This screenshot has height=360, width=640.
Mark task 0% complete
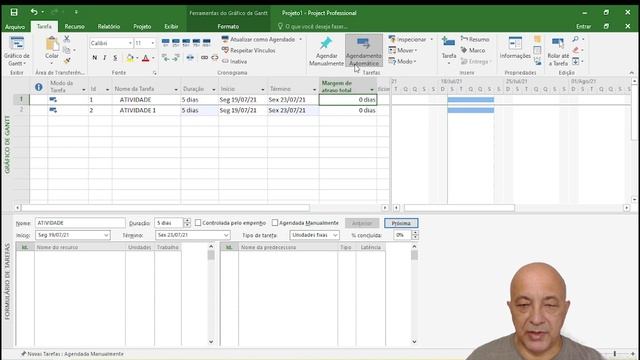coord(165,42)
